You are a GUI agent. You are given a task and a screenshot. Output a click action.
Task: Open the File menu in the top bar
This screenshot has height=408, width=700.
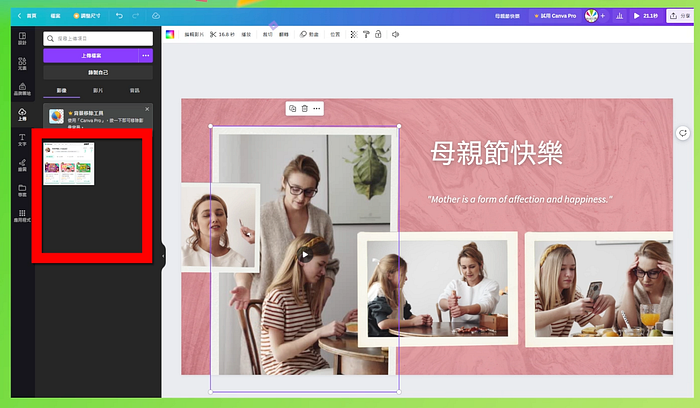point(55,16)
